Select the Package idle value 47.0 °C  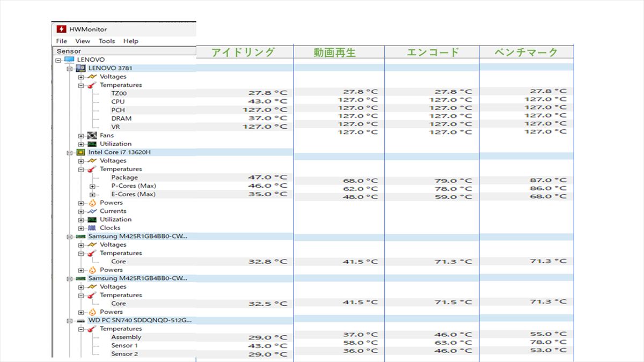[x=267, y=178]
